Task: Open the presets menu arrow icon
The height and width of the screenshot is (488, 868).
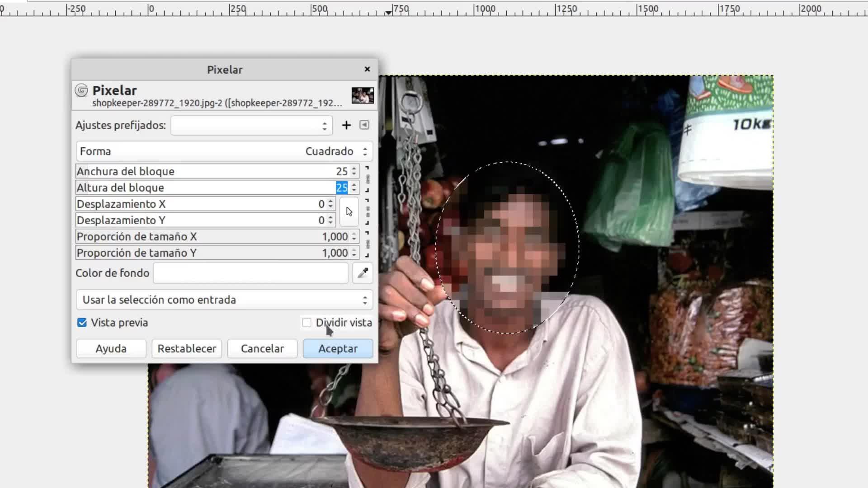Action: [x=364, y=125]
